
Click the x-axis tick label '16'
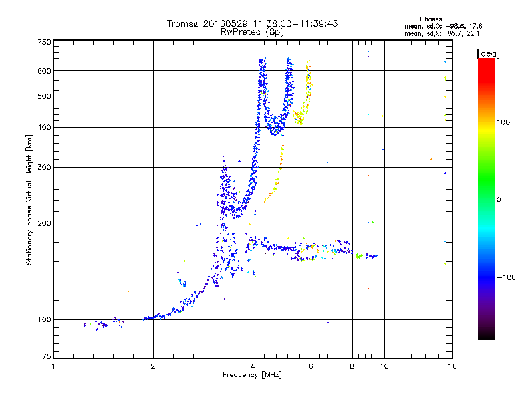click(452, 366)
